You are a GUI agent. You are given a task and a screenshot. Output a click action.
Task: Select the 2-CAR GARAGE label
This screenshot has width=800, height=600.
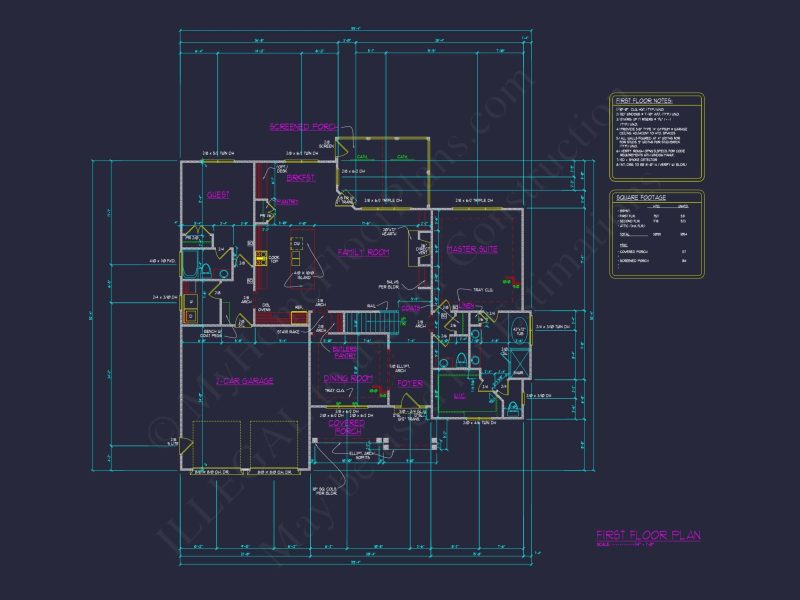(244, 381)
